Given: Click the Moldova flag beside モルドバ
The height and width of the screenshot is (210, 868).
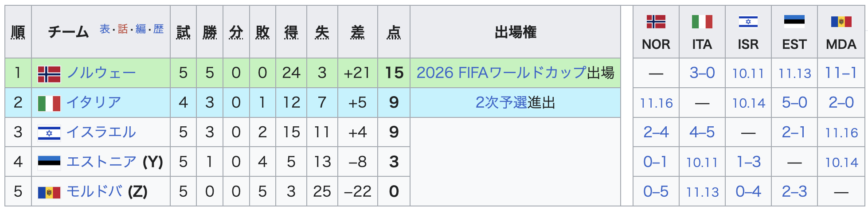Looking at the screenshot, I should point(49,192).
